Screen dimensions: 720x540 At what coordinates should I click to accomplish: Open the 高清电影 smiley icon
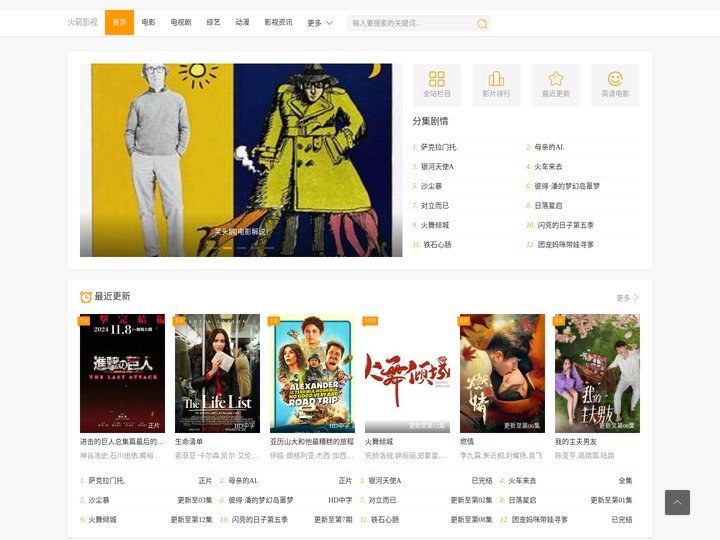point(615,85)
